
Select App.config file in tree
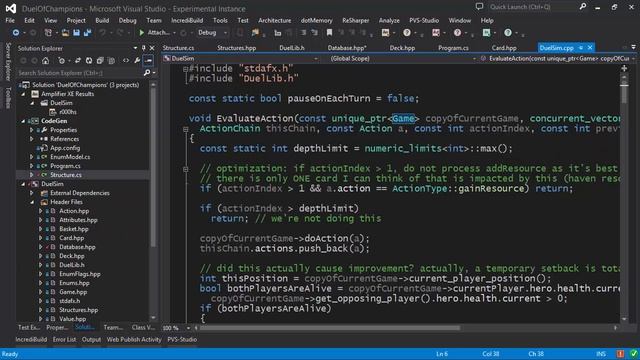pos(65,148)
